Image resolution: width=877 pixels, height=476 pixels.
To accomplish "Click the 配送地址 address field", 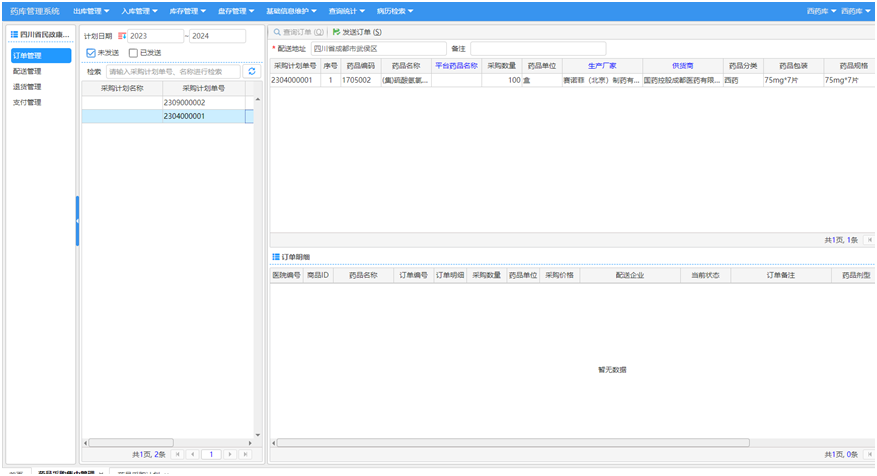I will 379,49.
